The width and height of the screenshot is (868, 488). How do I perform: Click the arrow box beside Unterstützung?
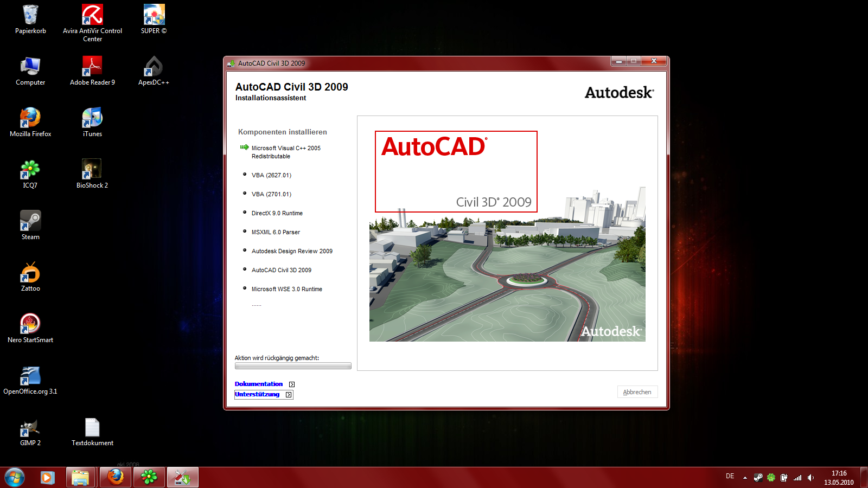289,395
